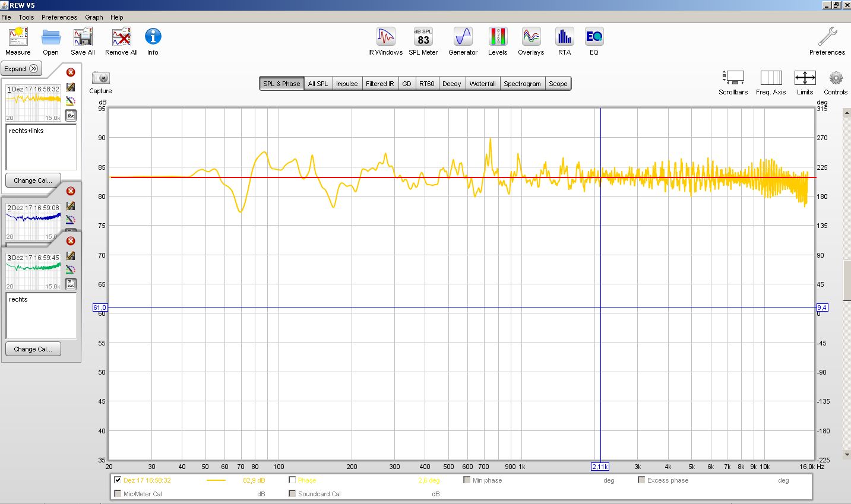Viewport: 851px width, 504px height.
Task: Switch to the Decay tab
Action: 452,84
